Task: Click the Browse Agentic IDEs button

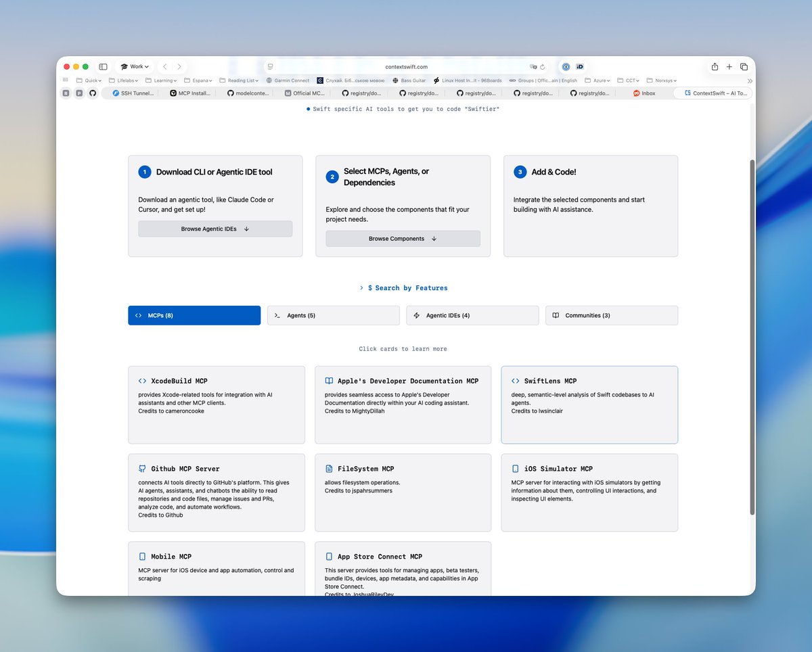Action: click(x=215, y=229)
